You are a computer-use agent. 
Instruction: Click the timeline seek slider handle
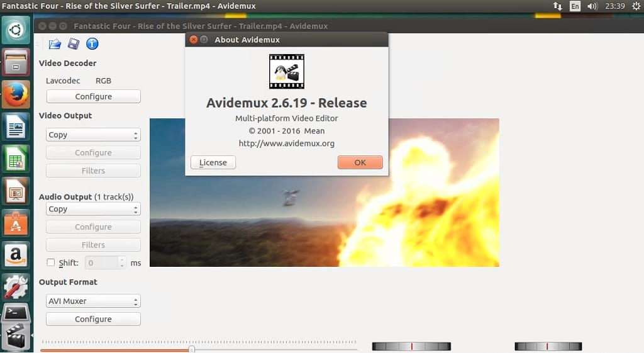click(191, 349)
